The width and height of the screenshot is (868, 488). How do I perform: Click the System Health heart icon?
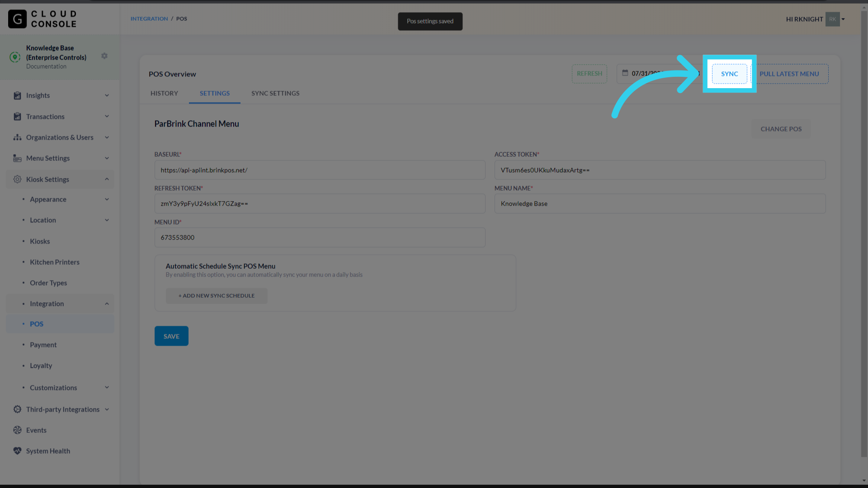(17, 451)
